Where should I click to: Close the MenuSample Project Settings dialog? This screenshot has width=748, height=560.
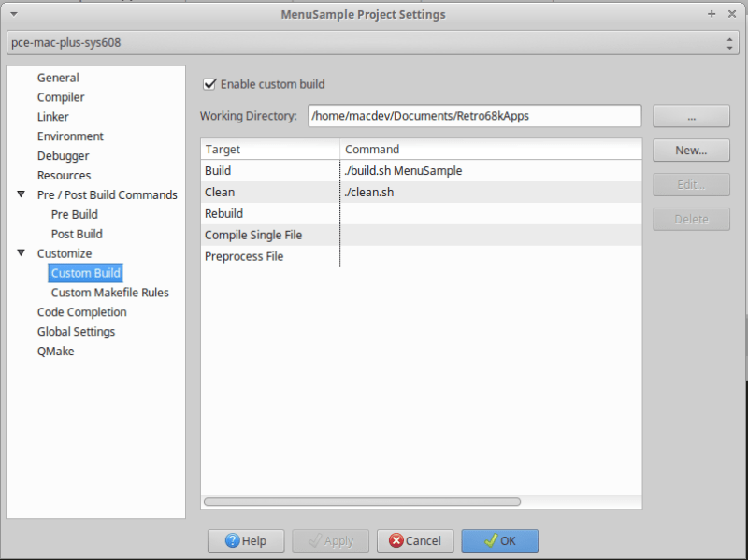tap(732, 14)
